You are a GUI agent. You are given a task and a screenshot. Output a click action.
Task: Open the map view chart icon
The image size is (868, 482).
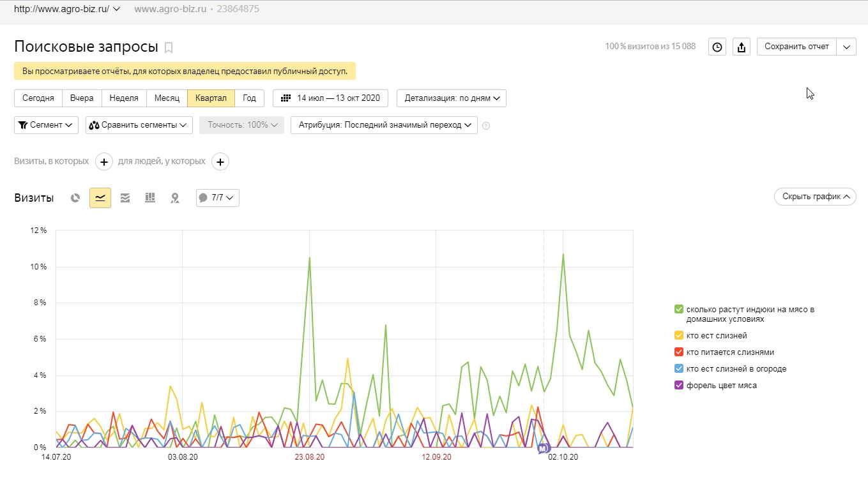[174, 198]
